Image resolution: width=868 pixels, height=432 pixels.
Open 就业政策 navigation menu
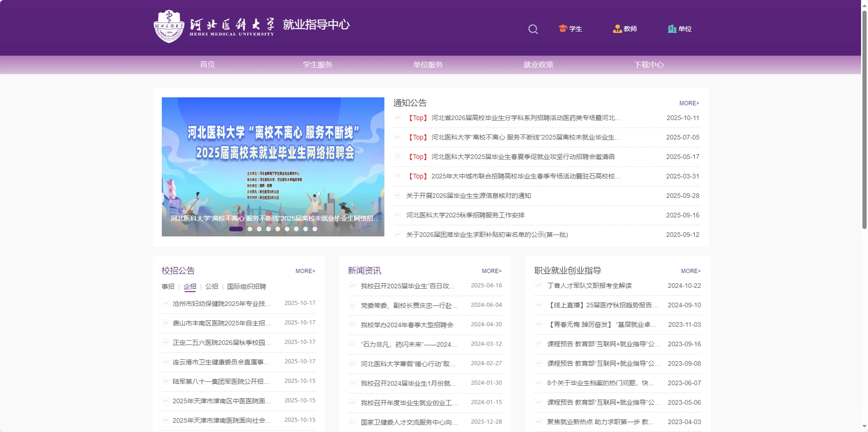coord(538,65)
